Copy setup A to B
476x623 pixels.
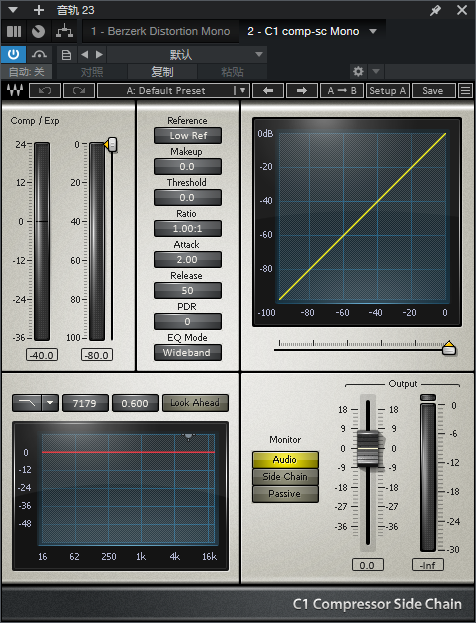click(x=342, y=91)
